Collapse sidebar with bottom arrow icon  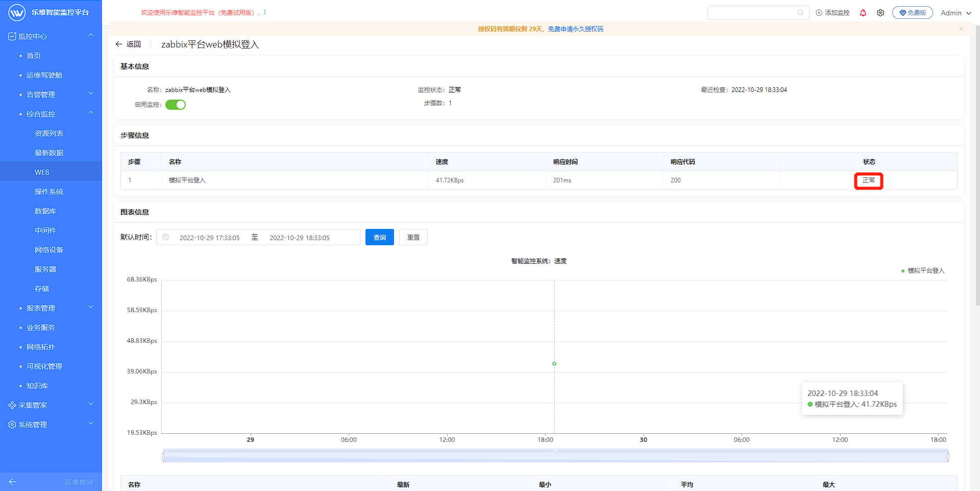tap(13, 482)
